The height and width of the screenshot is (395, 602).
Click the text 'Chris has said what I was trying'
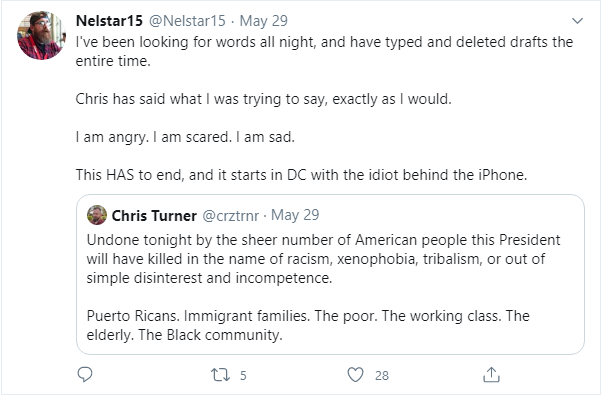point(263,99)
